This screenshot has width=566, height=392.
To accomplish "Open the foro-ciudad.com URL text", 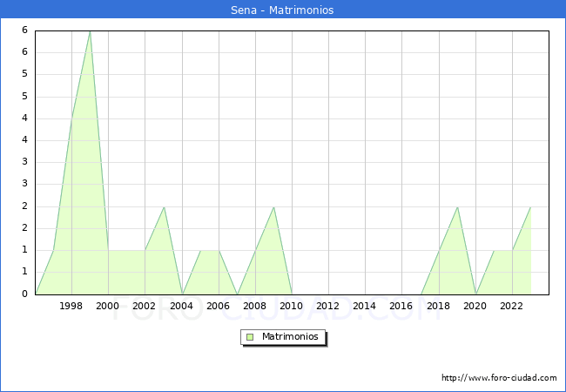I will (499, 378).
